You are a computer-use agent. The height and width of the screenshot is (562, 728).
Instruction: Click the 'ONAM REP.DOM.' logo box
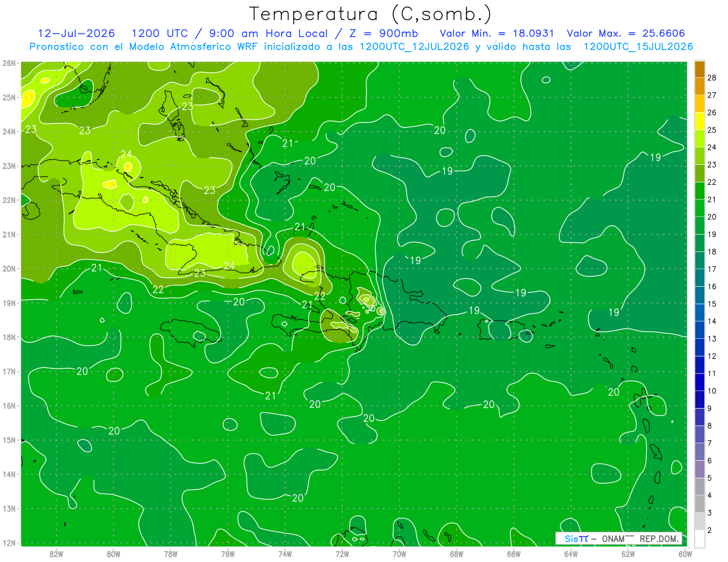[619, 538]
